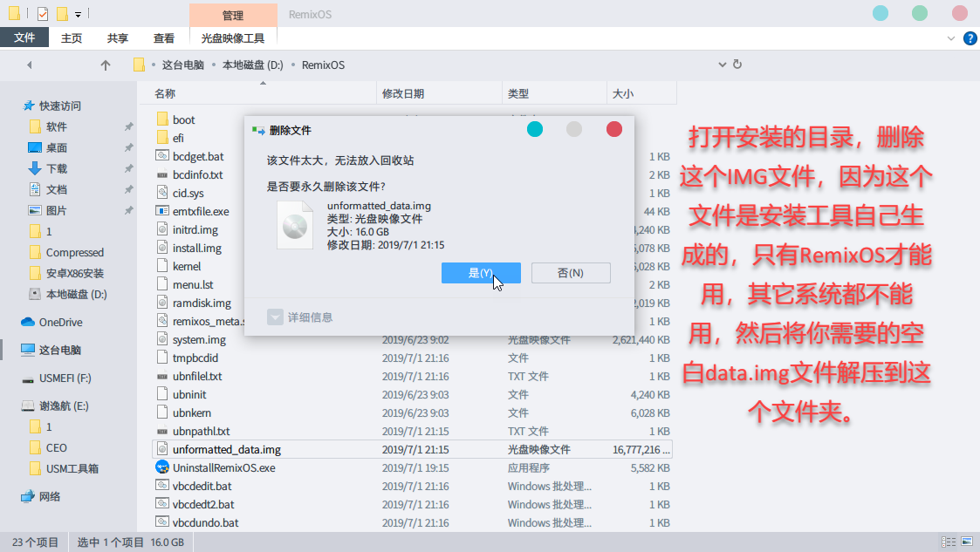
Task: Select kernel file icon
Action: [x=162, y=266]
